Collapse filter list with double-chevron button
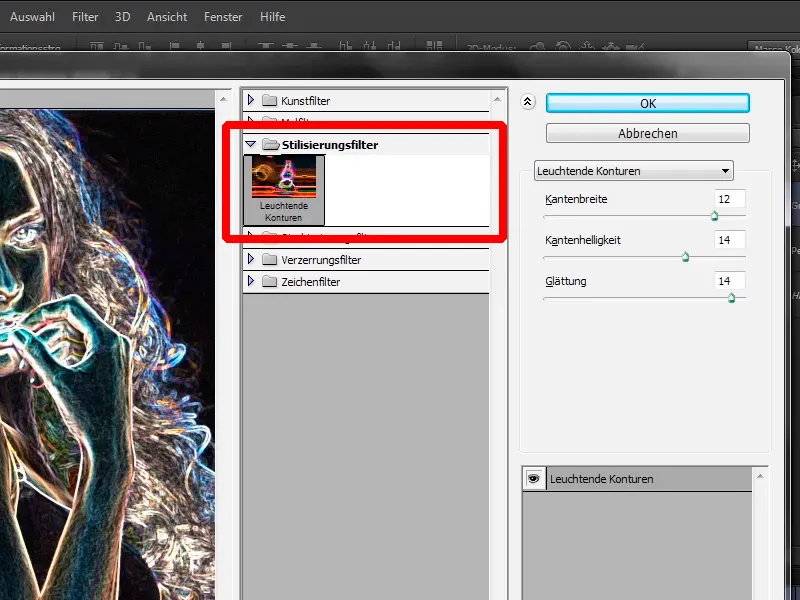 point(528,102)
